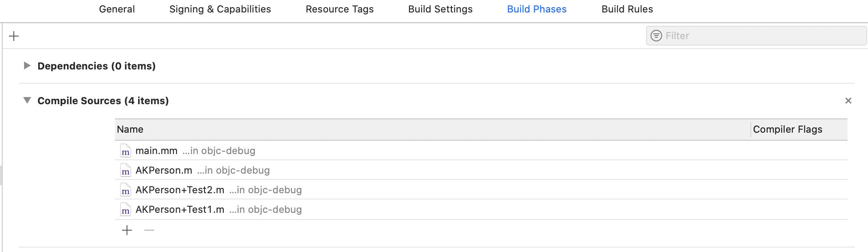Click the AKPerson.m file icon
The image size is (868, 252).
click(x=126, y=171)
